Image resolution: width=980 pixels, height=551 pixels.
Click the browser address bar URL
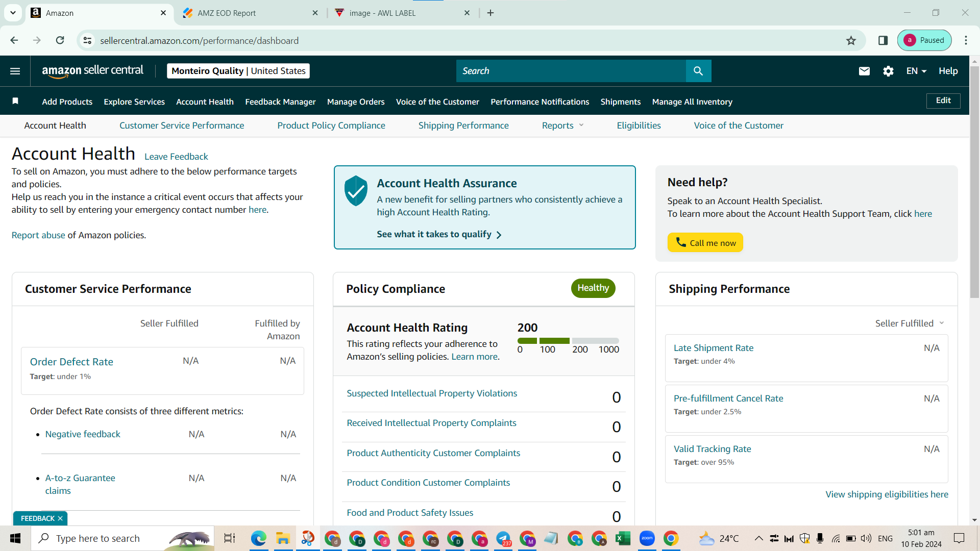click(199, 40)
